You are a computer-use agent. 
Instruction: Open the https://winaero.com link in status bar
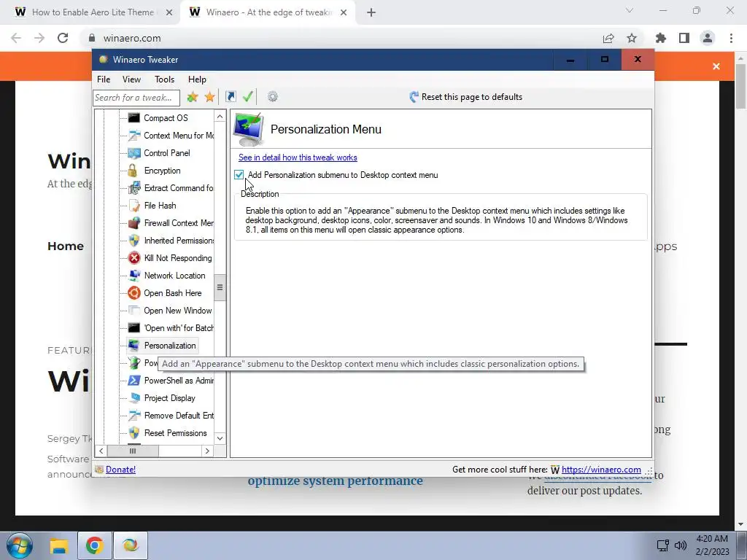click(601, 470)
